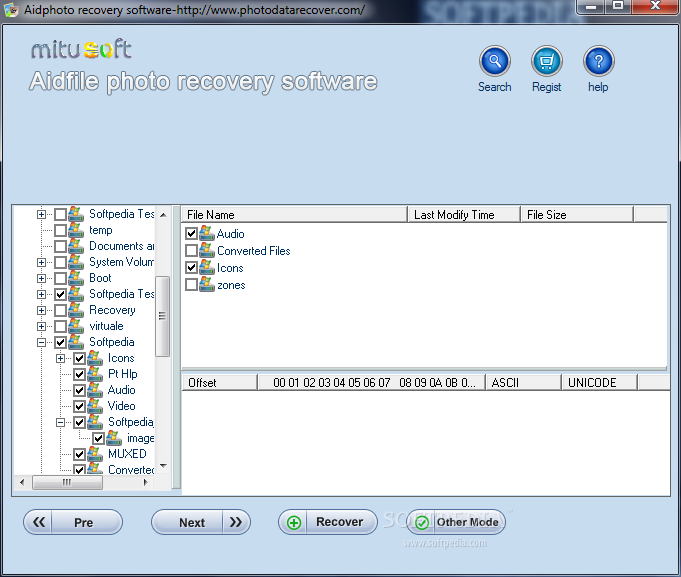This screenshot has height=577, width=681.
Task: Uncheck the Video folder checkbox
Action: point(79,406)
